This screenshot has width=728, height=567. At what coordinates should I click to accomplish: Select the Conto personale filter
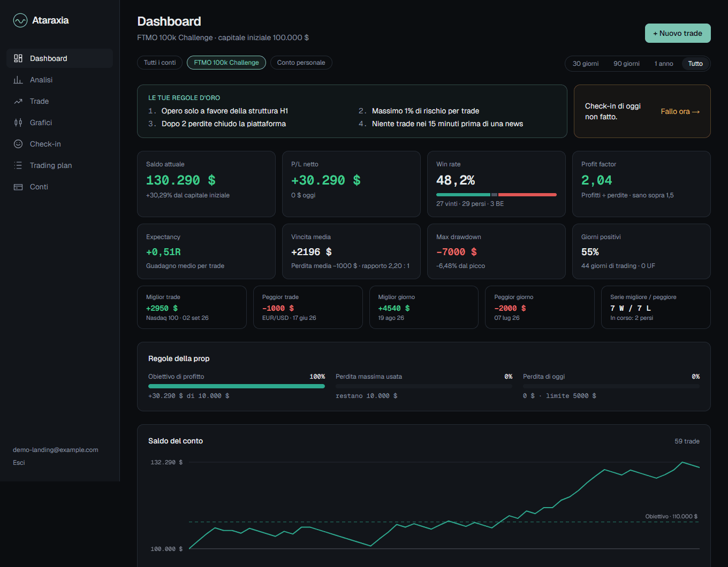[301, 63]
